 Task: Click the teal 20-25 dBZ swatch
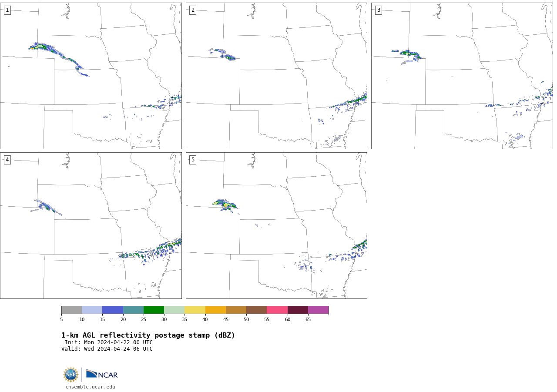coord(133,310)
